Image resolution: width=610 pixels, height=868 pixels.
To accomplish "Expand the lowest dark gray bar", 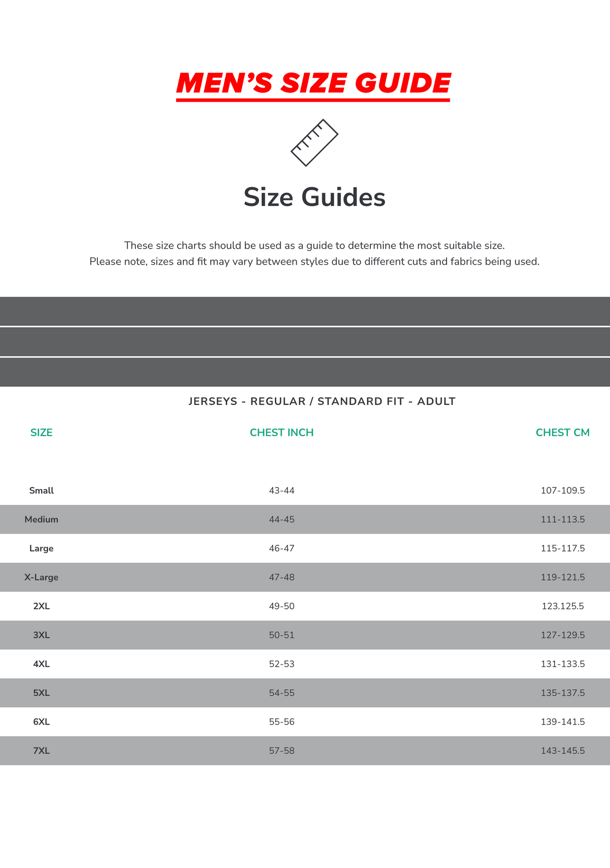I will (x=305, y=372).
